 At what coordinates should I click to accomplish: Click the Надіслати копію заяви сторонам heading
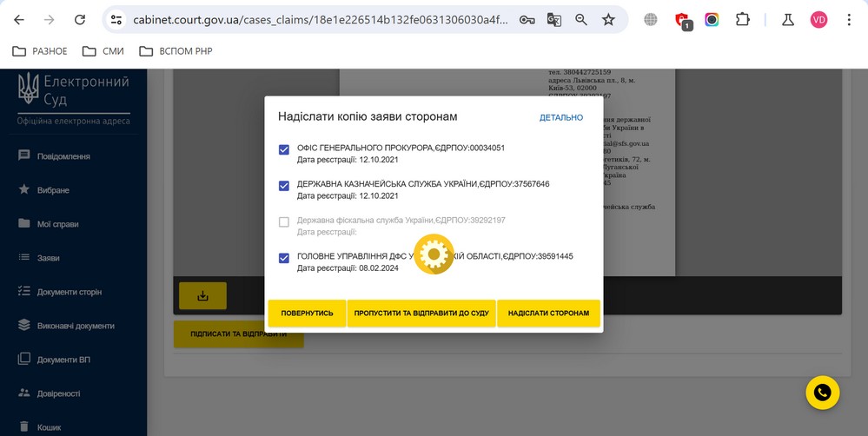click(x=368, y=116)
